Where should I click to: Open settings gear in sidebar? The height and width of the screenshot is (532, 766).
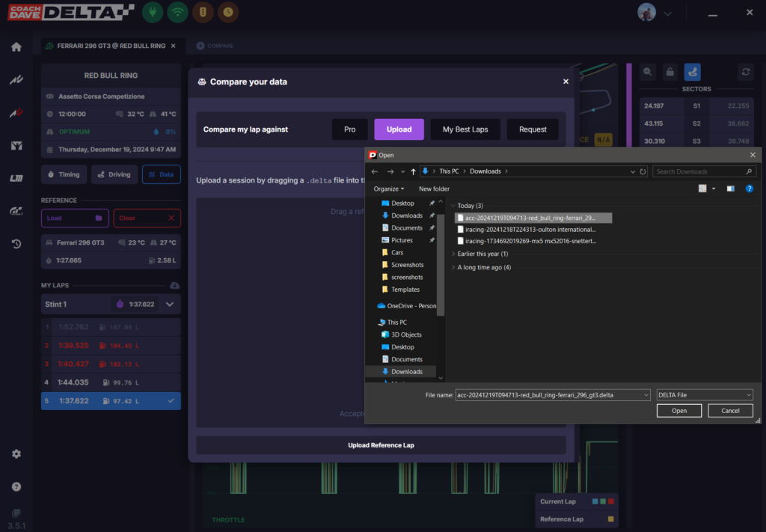tap(16, 454)
